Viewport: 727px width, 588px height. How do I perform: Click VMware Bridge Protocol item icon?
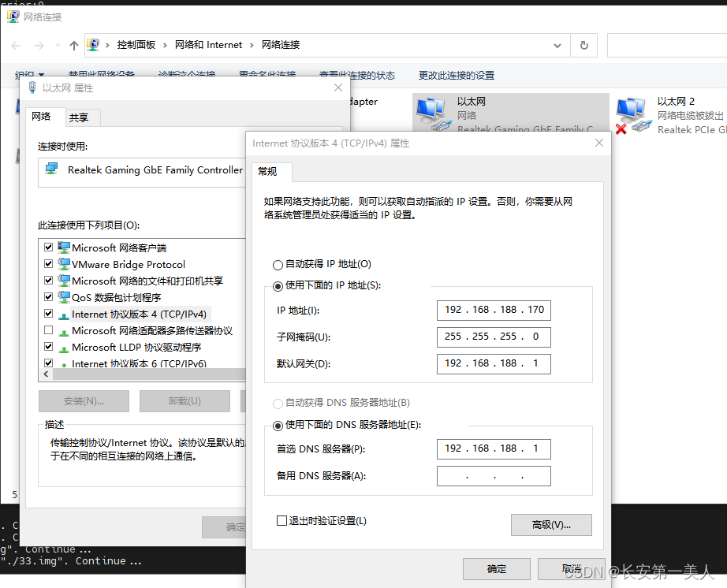64,264
